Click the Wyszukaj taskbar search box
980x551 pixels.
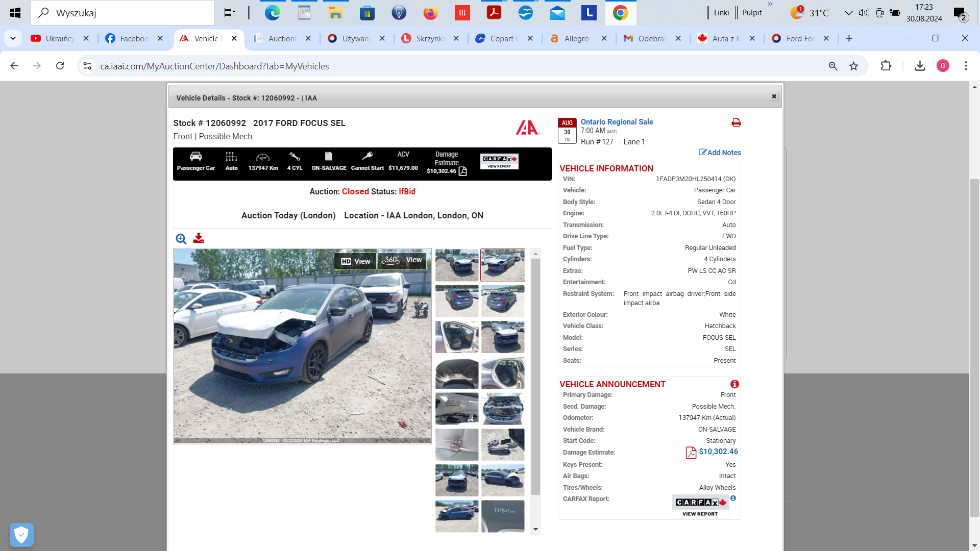tap(122, 13)
